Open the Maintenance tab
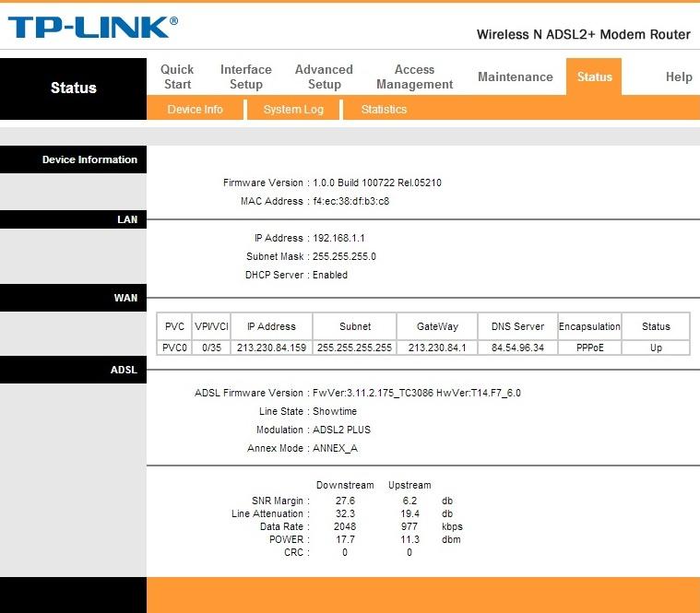 point(515,77)
